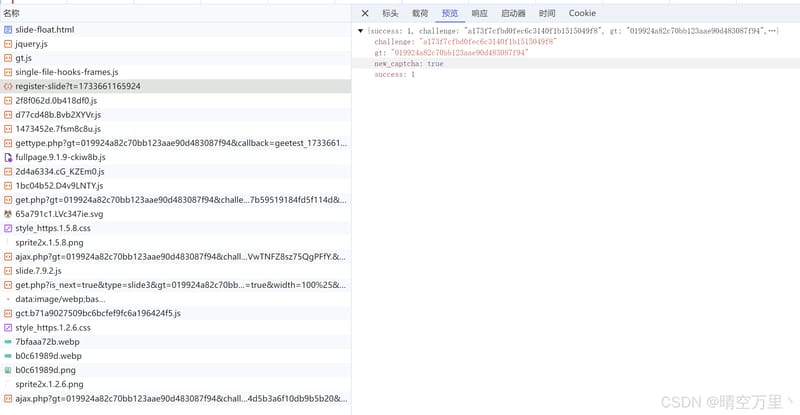Viewport: 800px width, 415px height.
Task: Click overridden file icon of fullpage.9.1.9-ckiw8b.js
Action: (x=8, y=157)
